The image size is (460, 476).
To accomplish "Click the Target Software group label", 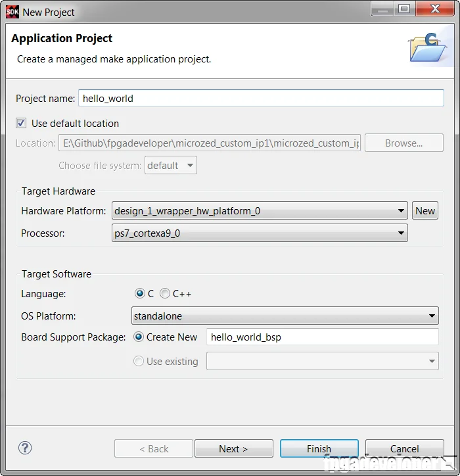I will [57, 274].
